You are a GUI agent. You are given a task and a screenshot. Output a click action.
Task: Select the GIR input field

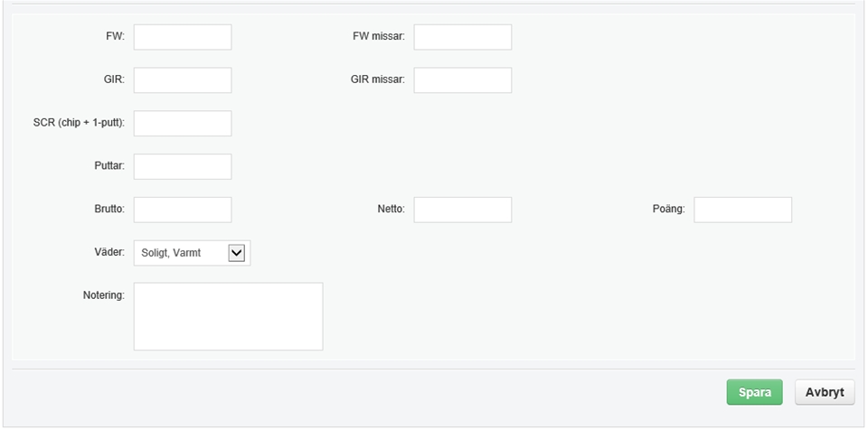click(183, 80)
